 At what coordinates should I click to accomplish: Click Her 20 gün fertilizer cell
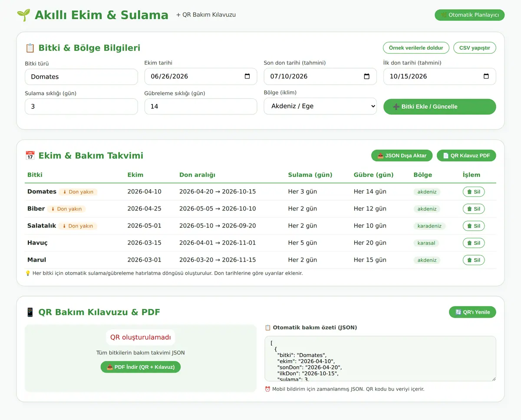pyautogui.click(x=370, y=243)
